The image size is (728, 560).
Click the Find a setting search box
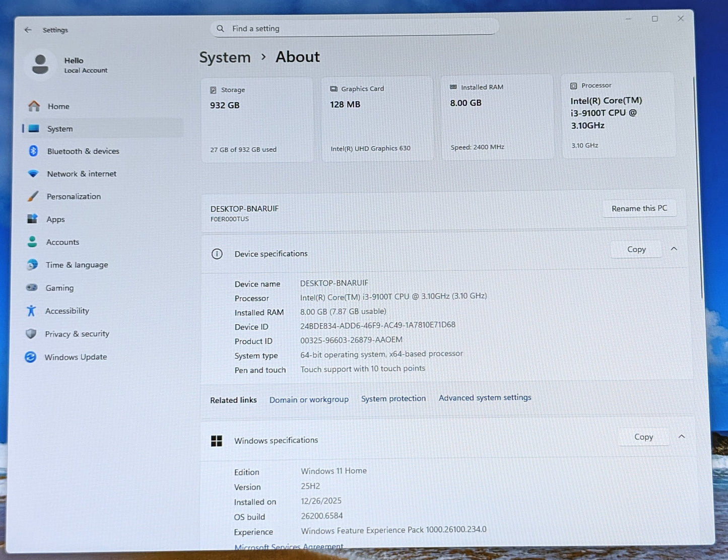(x=355, y=29)
